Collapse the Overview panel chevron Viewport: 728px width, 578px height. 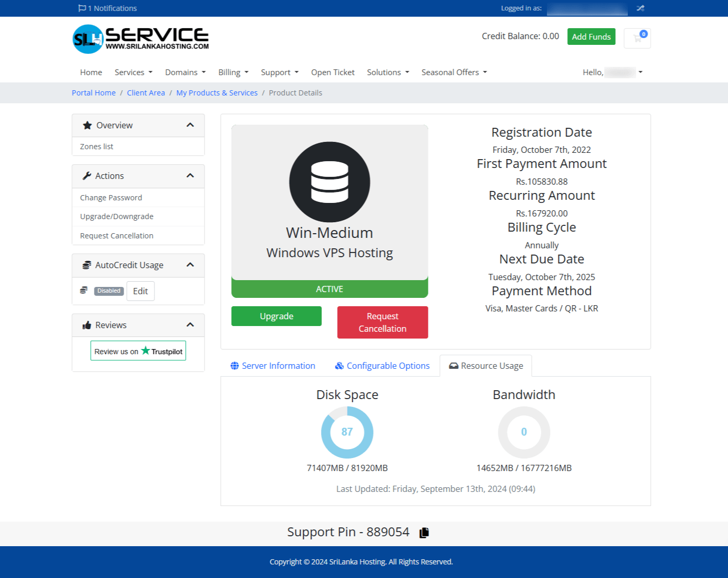[190, 125]
